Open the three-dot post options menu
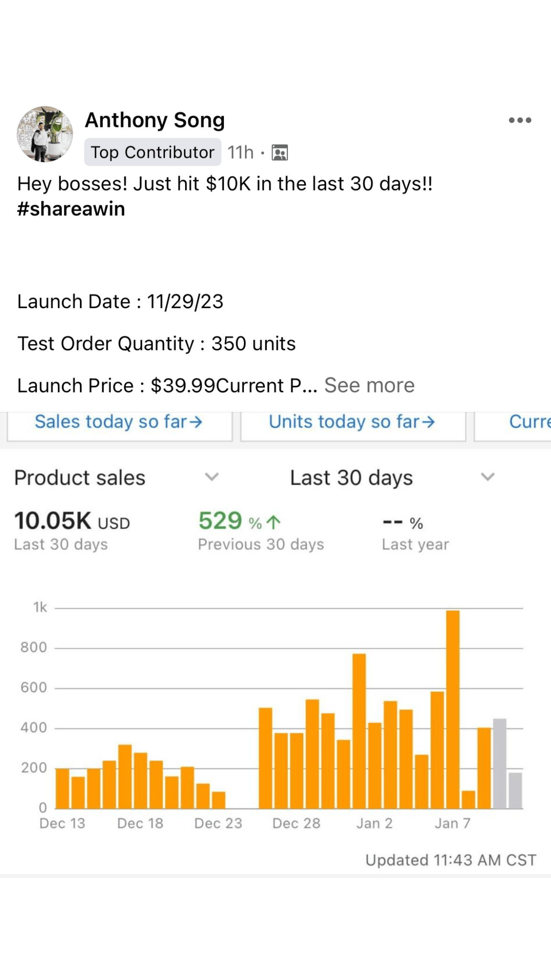 coord(520,120)
